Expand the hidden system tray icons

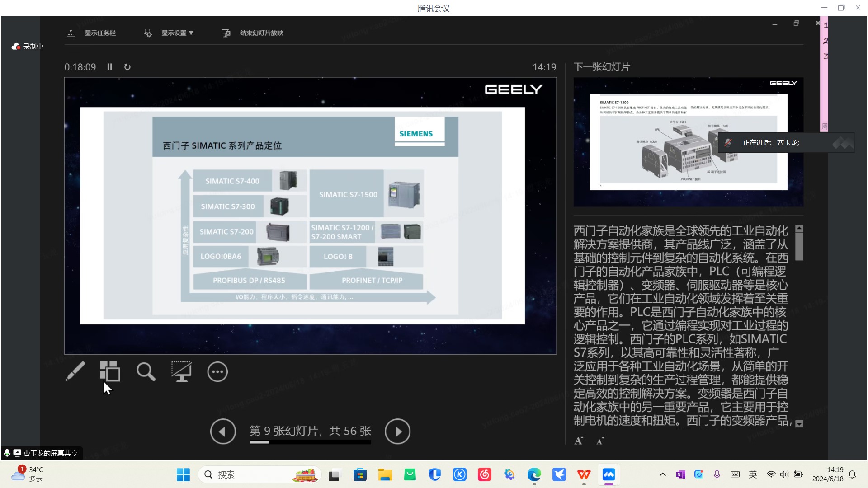tap(662, 474)
